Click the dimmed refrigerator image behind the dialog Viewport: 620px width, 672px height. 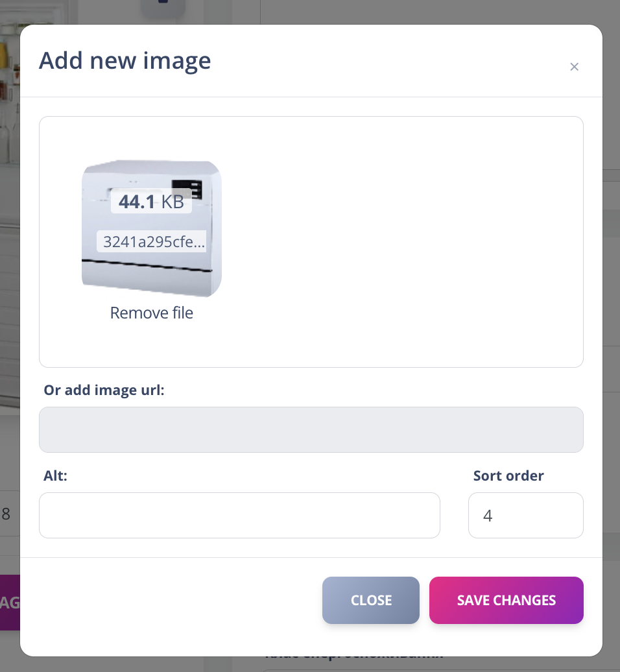click(x=9, y=195)
